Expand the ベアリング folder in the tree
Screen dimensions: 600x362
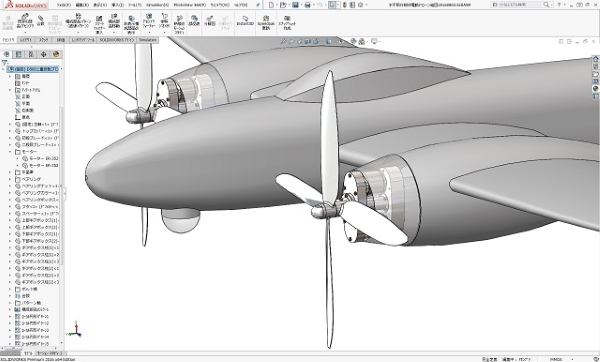(10, 179)
